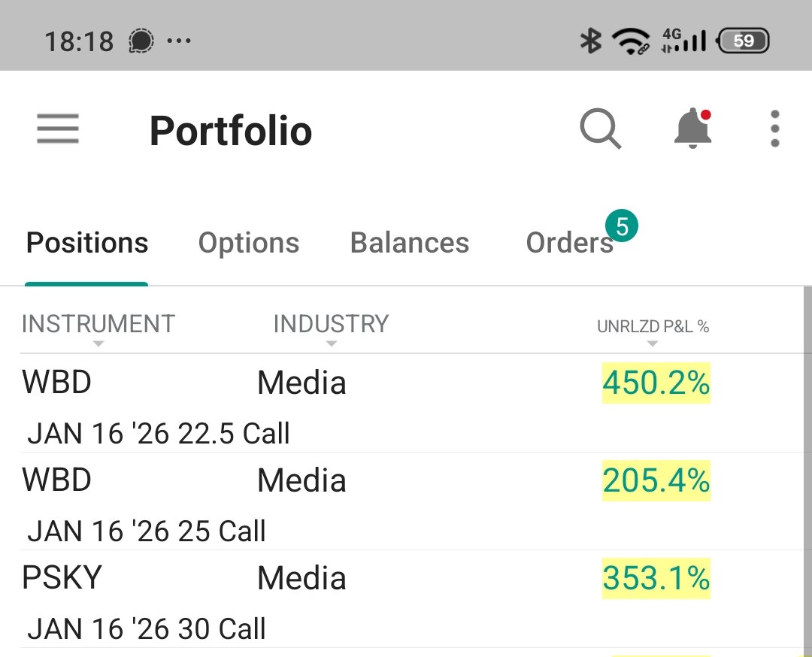Screen dimensions: 812x657
Task: Open the three-dot overflow menu
Action: [x=774, y=129]
